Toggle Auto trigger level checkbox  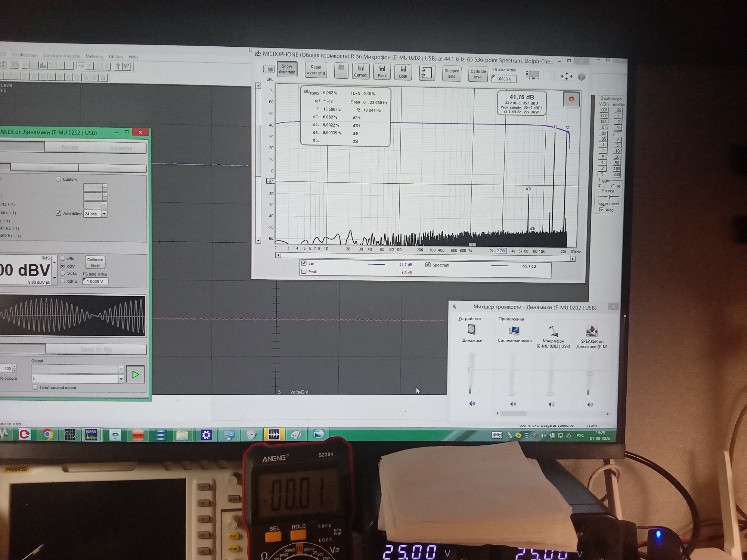point(601,209)
